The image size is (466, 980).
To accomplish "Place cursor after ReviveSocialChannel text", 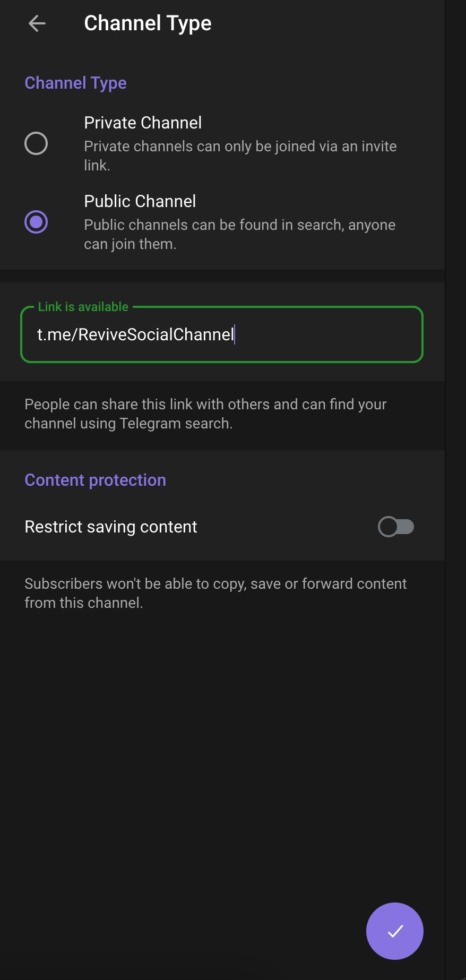I will [234, 335].
